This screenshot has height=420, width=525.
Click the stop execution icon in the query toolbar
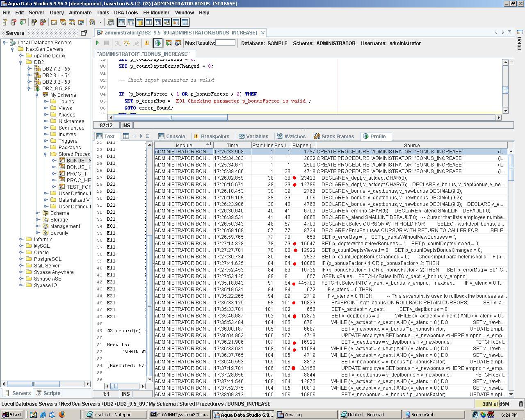click(x=107, y=43)
